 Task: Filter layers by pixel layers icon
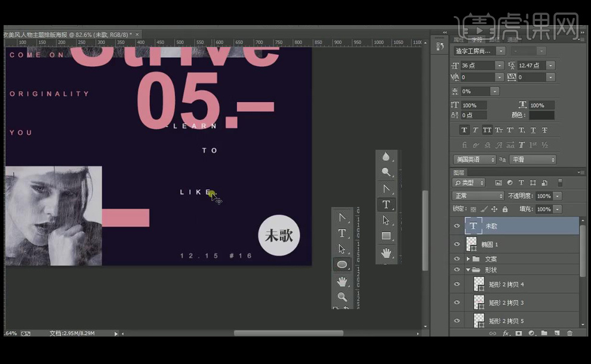(498, 183)
